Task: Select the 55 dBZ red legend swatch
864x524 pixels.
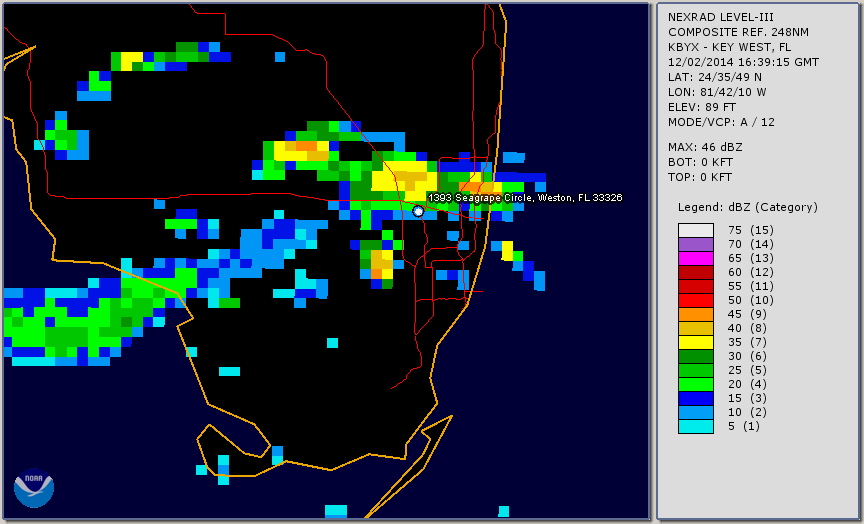Action: click(696, 287)
